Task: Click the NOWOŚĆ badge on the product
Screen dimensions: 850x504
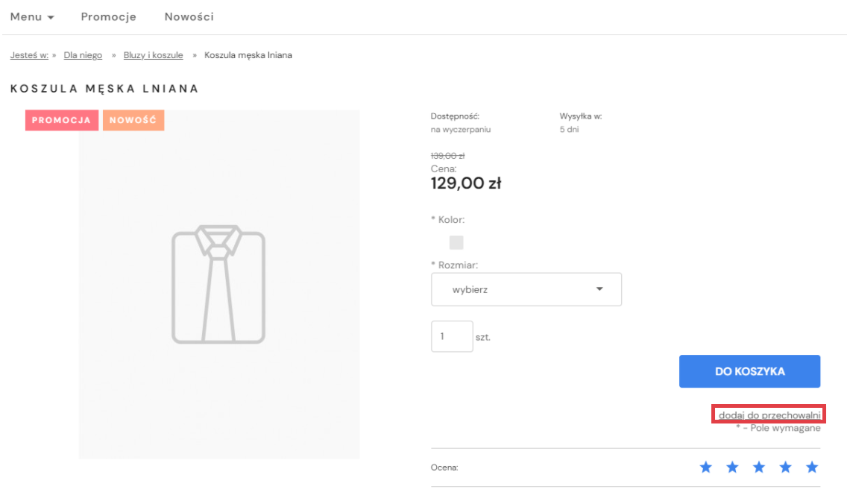Action: click(133, 120)
